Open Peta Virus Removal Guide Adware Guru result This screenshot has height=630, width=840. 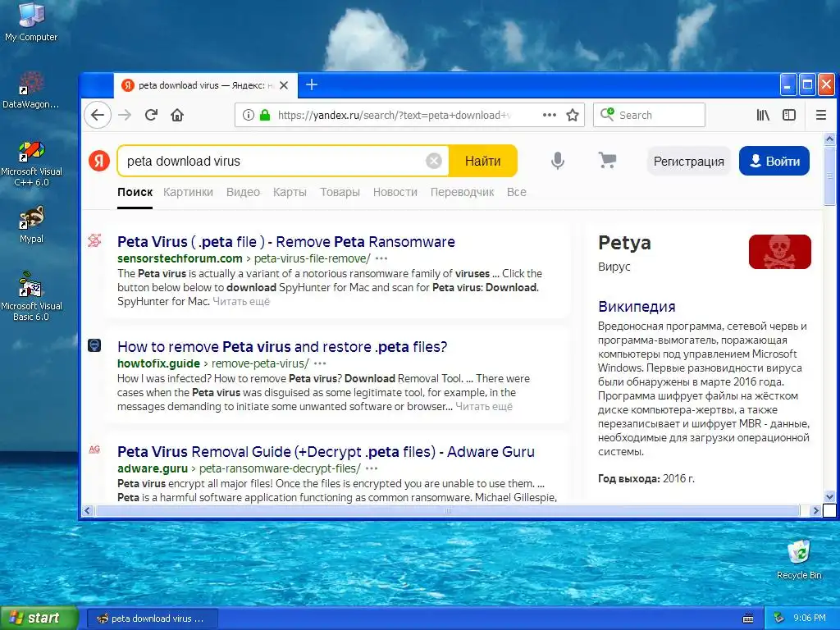326,452
